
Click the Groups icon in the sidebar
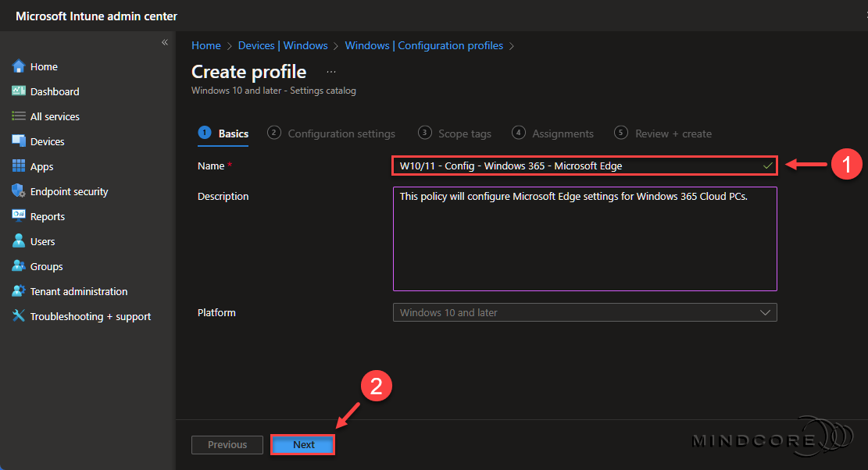pyautogui.click(x=19, y=266)
